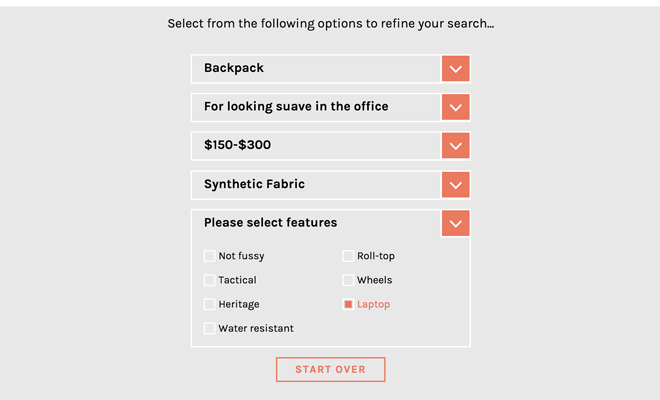Click chevron beside 'For looking suave in the office'
This screenshot has height=400, width=660.
coord(455,107)
